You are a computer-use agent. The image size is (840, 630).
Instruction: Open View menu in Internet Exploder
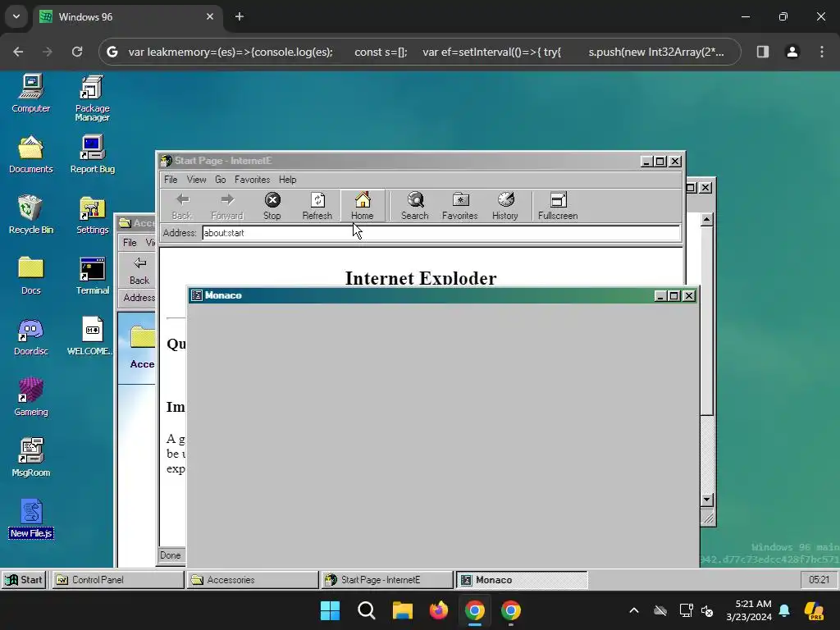pyautogui.click(x=196, y=180)
